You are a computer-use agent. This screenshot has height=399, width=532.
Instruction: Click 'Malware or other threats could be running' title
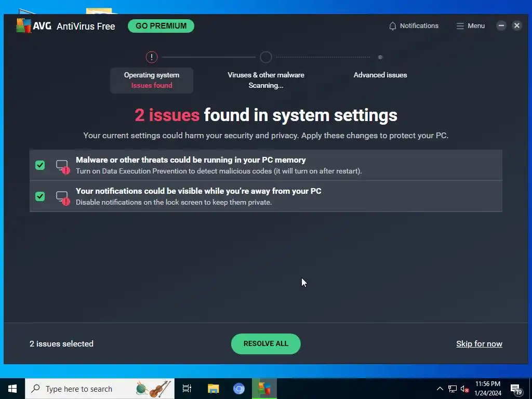[x=191, y=160]
